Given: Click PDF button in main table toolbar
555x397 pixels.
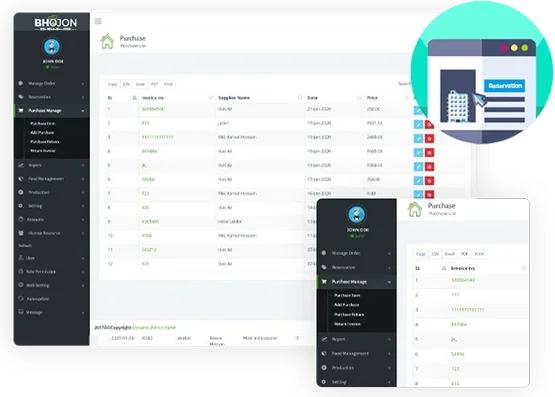Looking at the screenshot, I should point(154,84).
